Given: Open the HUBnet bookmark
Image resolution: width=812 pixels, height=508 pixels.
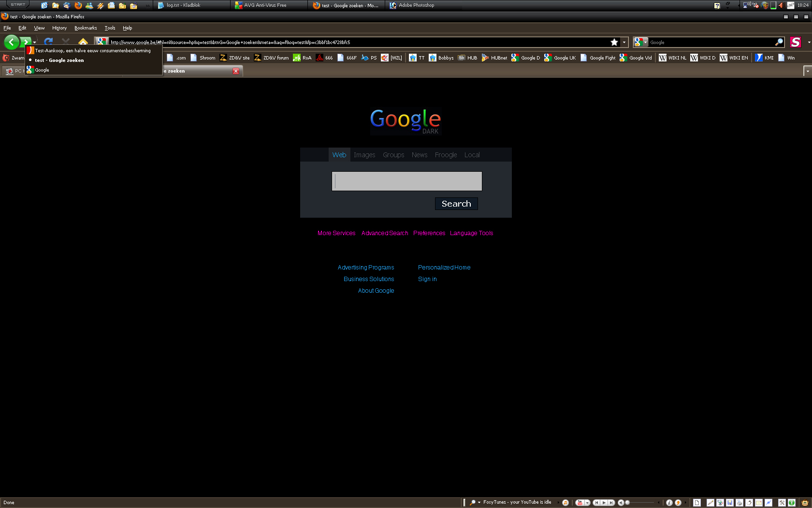Looking at the screenshot, I should (494, 58).
